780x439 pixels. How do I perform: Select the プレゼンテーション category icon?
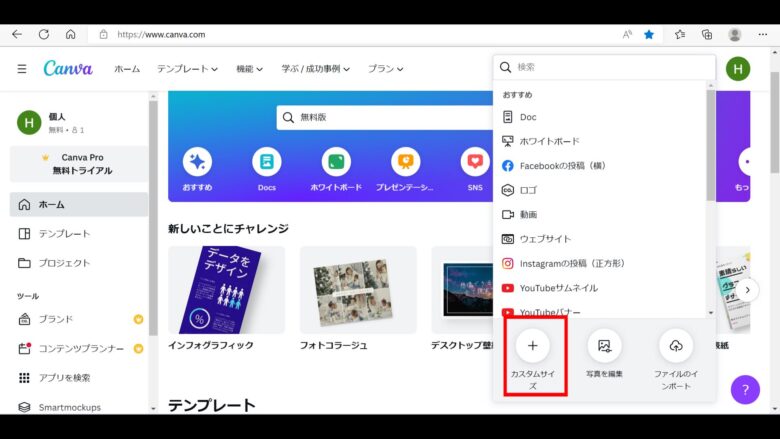[405, 162]
